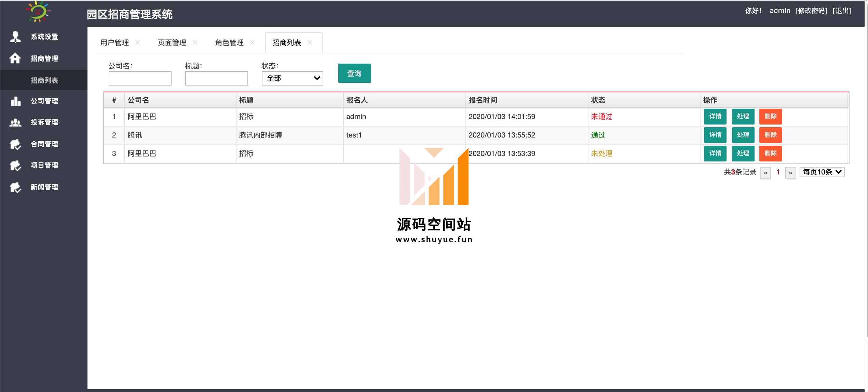The width and height of the screenshot is (868, 392).
Task: Expand the 系统设置 menu
Action: (x=44, y=37)
